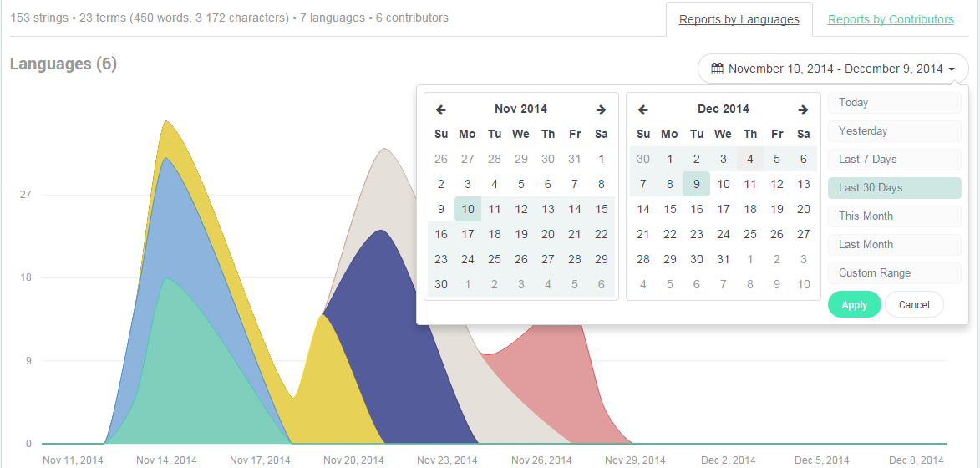Choose December 13 in Dec 2014 calendar
Image resolution: width=980 pixels, height=468 pixels.
click(804, 185)
